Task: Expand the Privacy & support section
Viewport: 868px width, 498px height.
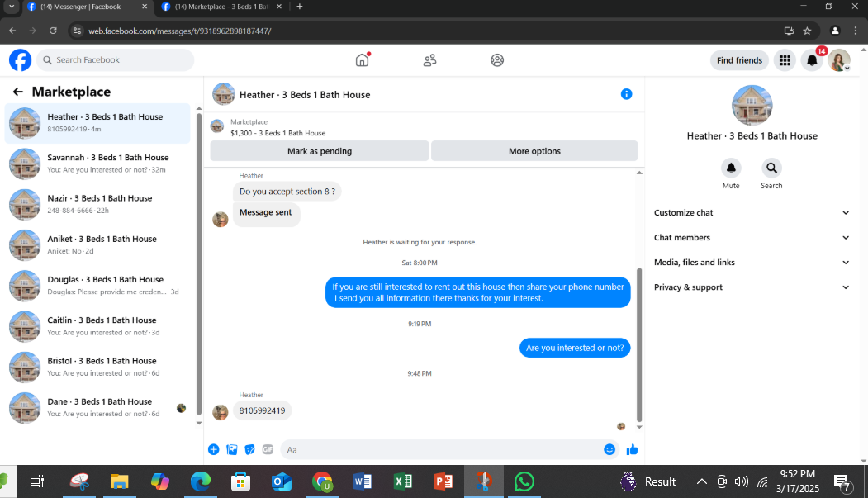Action: tap(752, 287)
